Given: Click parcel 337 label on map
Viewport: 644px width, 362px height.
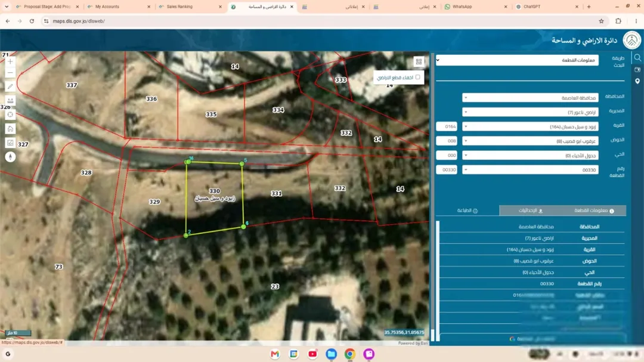Looking at the screenshot, I should (72, 85).
